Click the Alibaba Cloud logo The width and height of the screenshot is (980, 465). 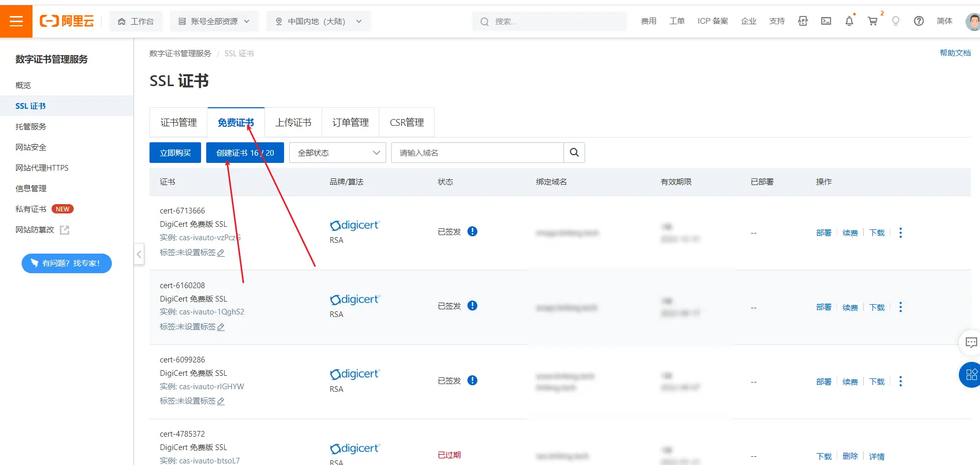coord(67,21)
